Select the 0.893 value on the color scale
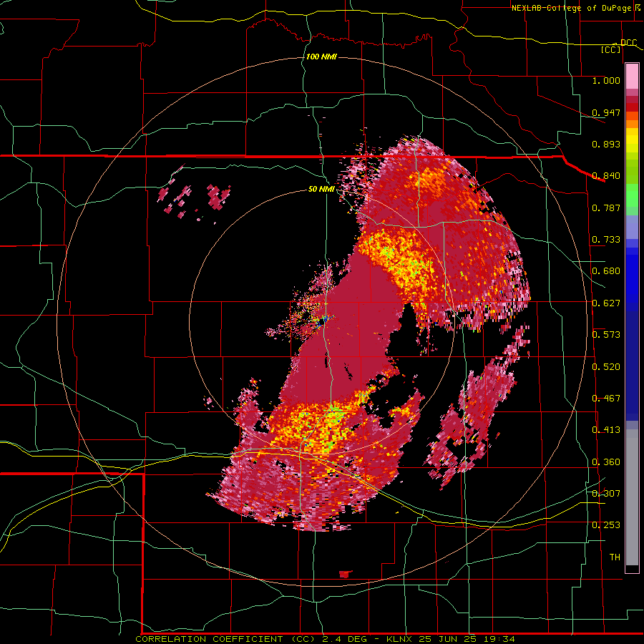 click(606, 144)
